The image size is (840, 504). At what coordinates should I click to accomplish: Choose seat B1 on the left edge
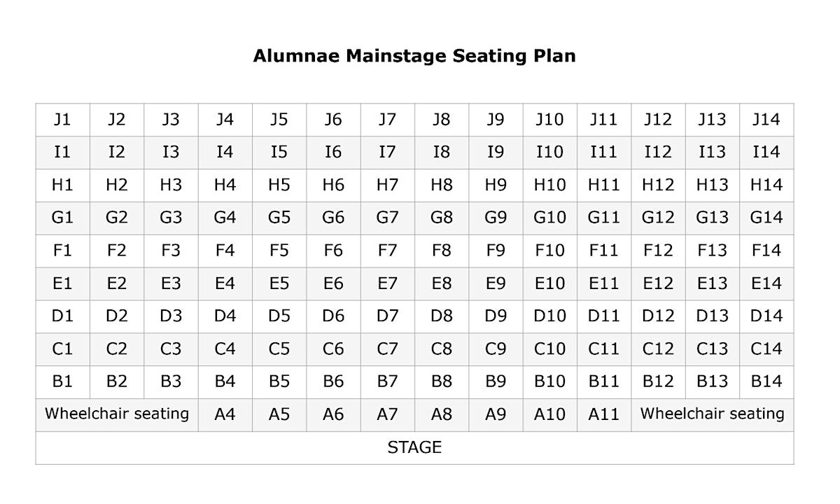pyautogui.click(x=62, y=381)
